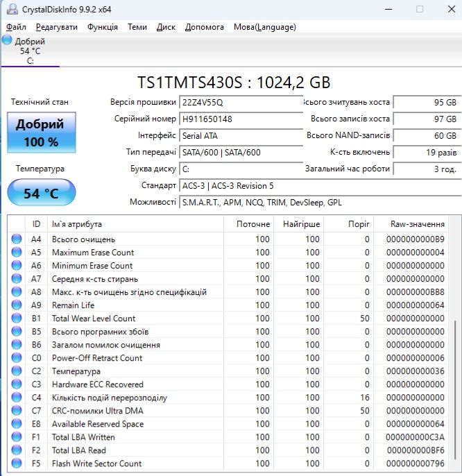The image size is (462, 476).
Task: Click the features field listing S.M.A.R.T., APM
Action: (x=320, y=203)
